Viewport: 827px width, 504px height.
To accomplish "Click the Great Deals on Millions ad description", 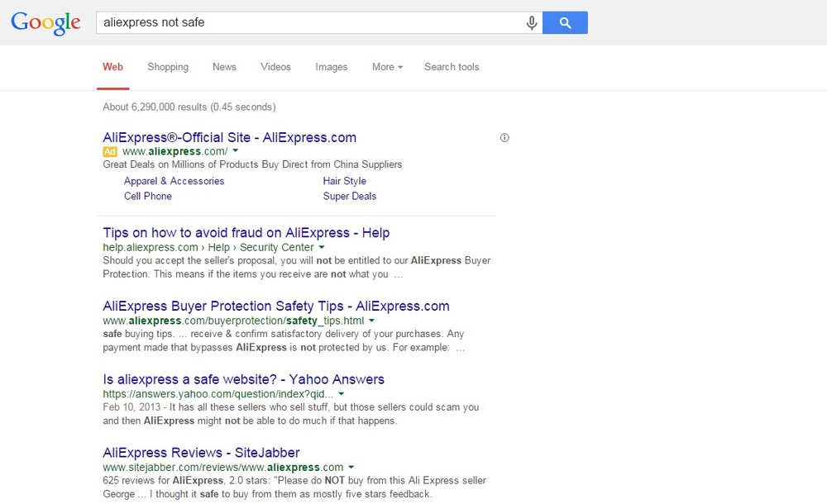I will point(252,164).
